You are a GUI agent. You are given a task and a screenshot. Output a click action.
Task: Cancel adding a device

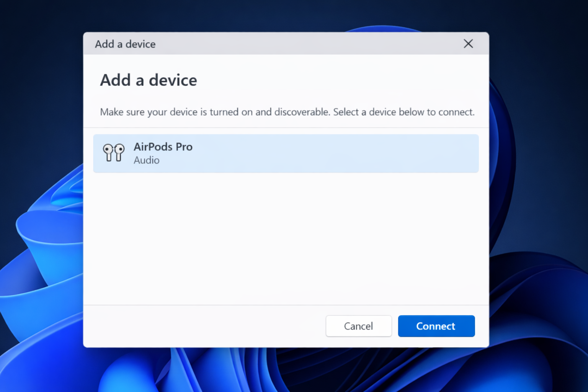coord(359,326)
